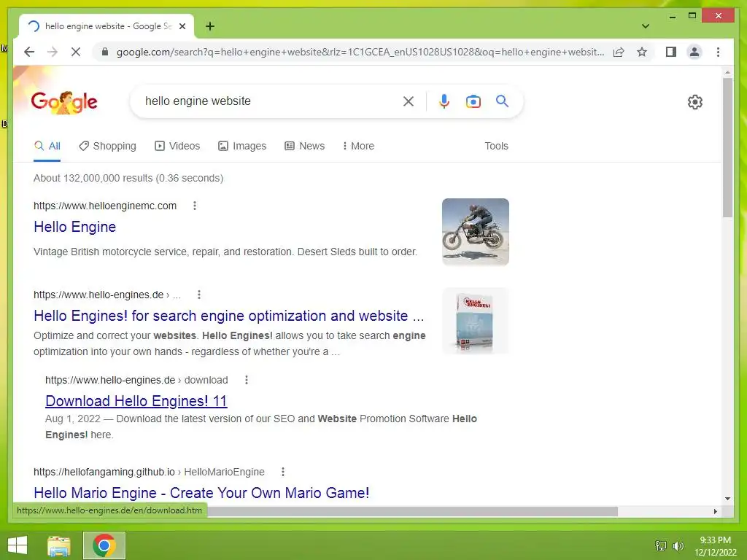The width and height of the screenshot is (747, 560).
Task: Open the Chrome profile avatar
Action: point(694,52)
